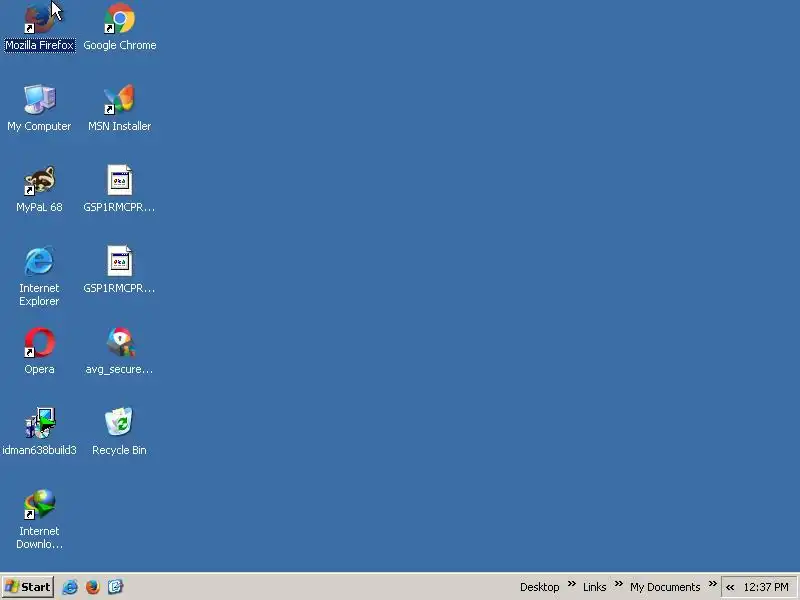Screen dimensions: 800x600
Task: Click the third Quick Launch icon after Firefox
Action: coord(115,587)
